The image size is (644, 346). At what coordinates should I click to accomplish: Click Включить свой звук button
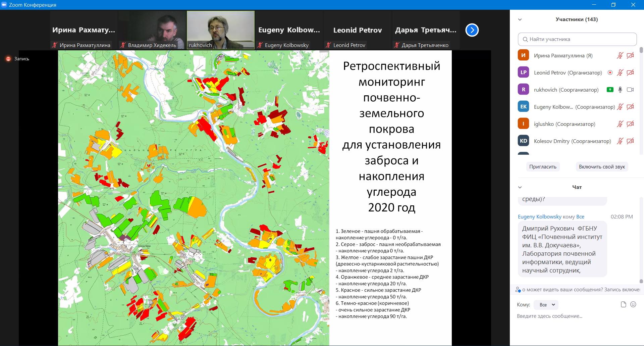(x=602, y=167)
